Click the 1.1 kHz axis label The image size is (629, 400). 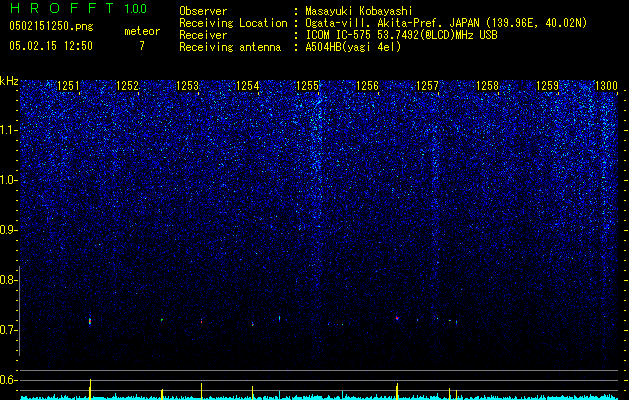pos(7,130)
